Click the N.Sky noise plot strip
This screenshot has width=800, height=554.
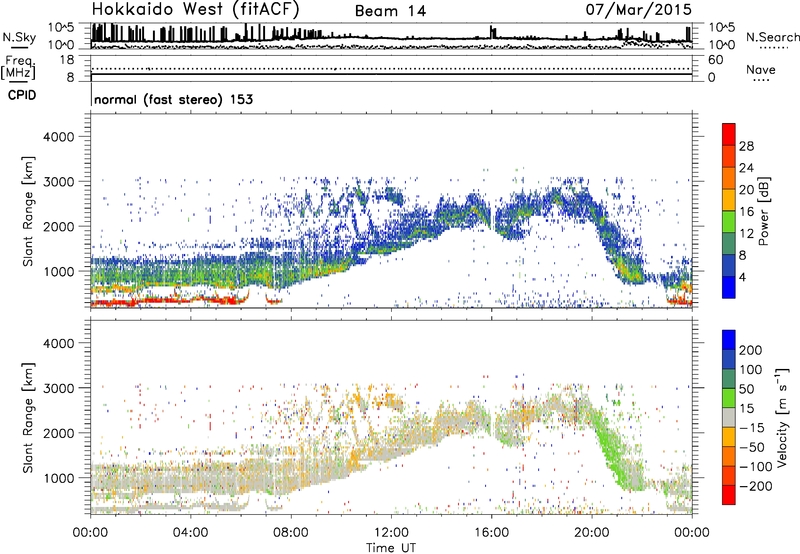pyautogui.click(x=391, y=36)
